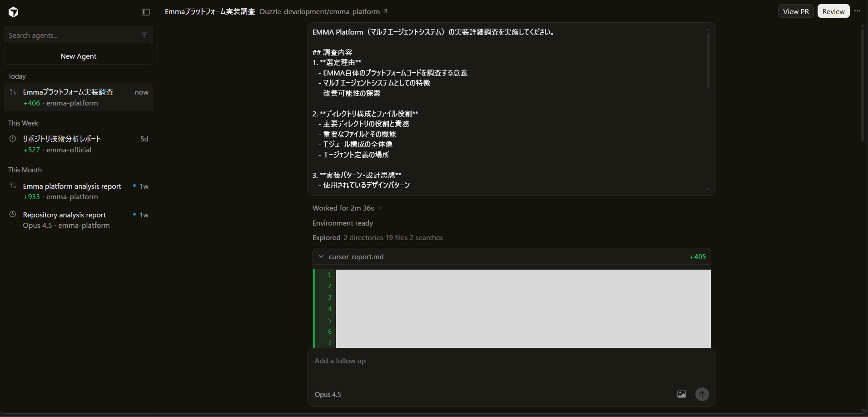The width and height of the screenshot is (868, 417).
Task: Open the agent filter icon in search
Action: [x=144, y=35]
